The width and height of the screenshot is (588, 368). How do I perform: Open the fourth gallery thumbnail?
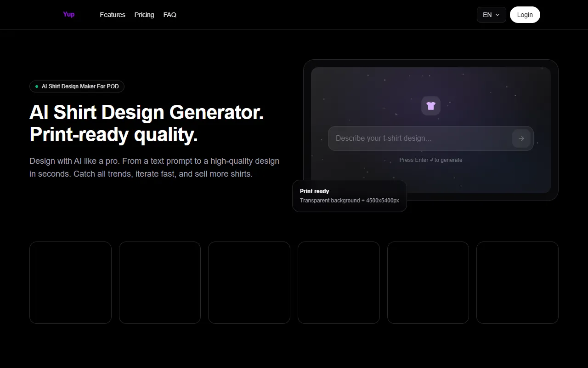tap(339, 282)
